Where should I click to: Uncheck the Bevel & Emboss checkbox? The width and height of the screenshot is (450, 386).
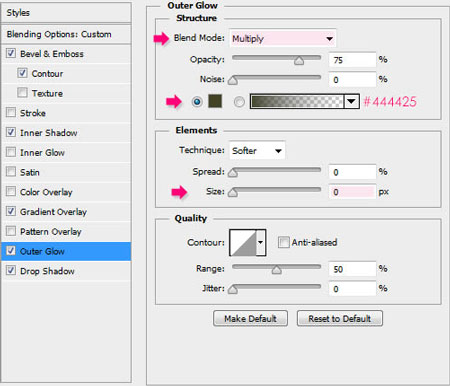(x=11, y=53)
